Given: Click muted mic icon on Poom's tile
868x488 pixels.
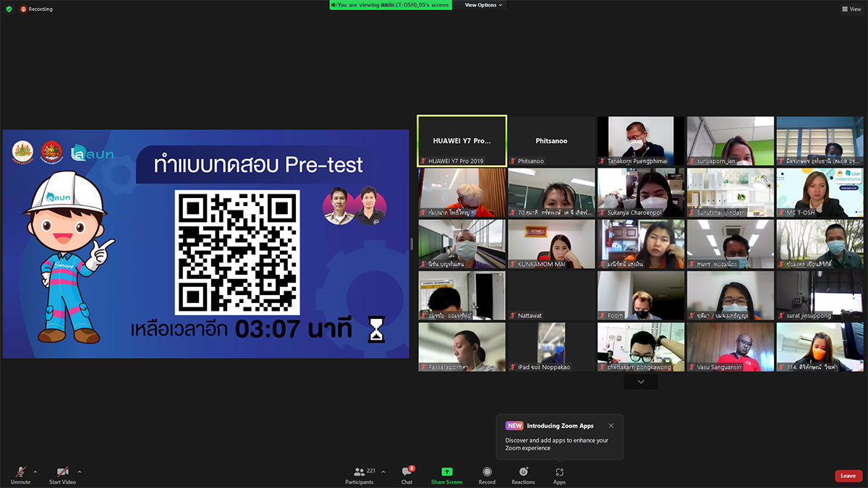Looking at the screenshot, I should 603,316.
